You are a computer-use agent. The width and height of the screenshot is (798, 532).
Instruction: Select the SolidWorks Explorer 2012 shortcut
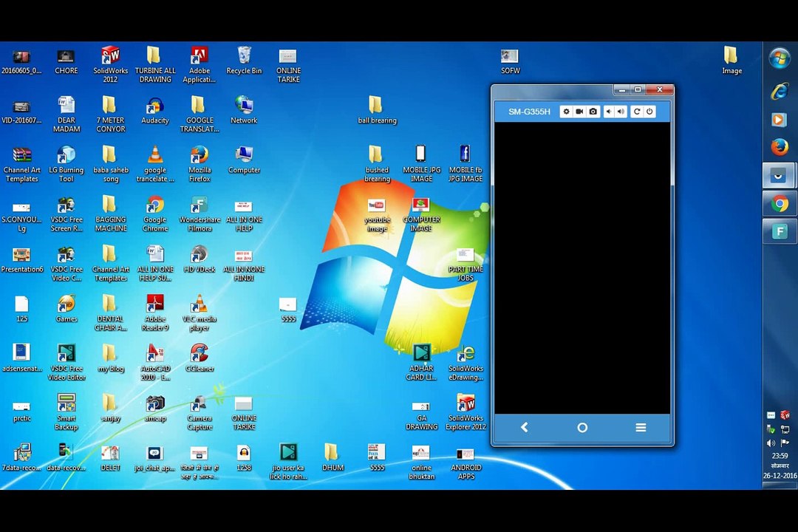click(465, 412)
